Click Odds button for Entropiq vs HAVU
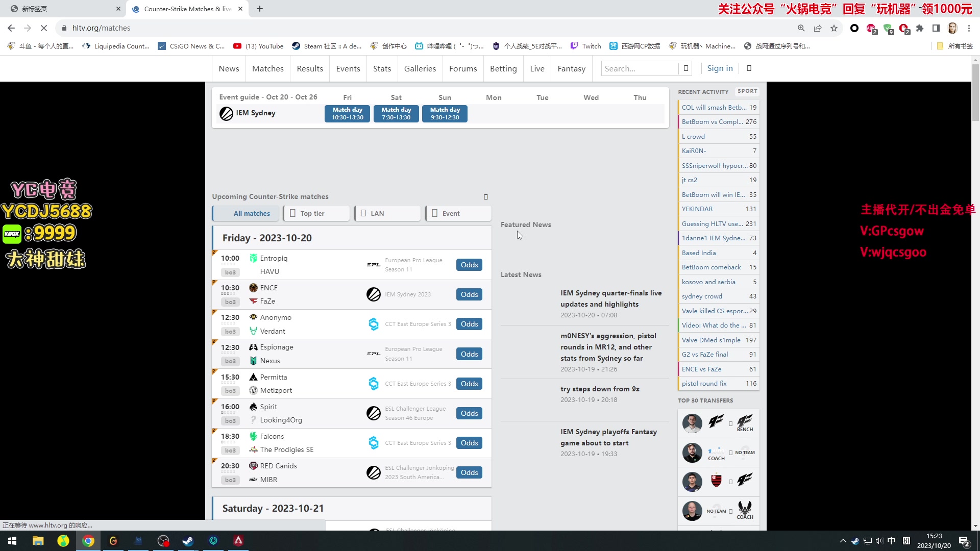This screenshot has height=551, width=980. 469,265
